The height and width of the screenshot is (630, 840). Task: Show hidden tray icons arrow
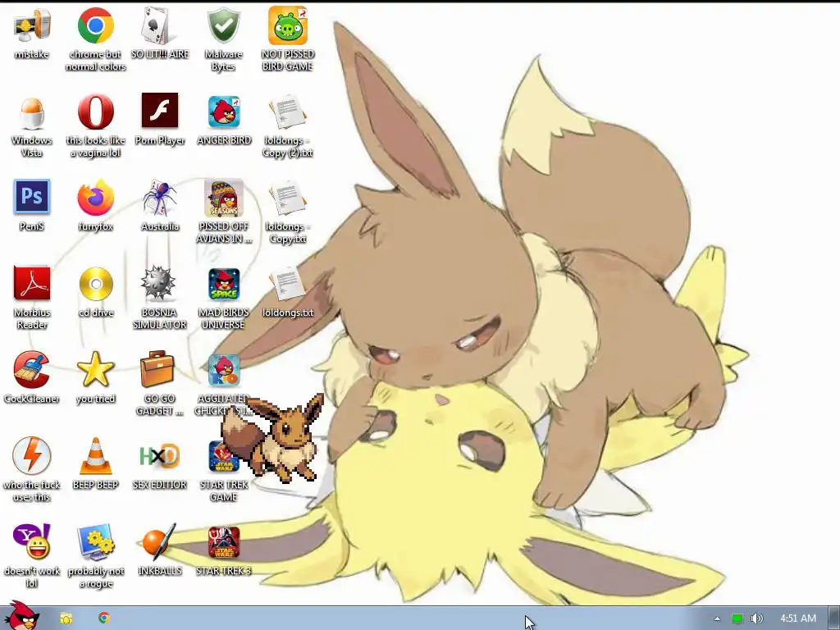[717, 619]
